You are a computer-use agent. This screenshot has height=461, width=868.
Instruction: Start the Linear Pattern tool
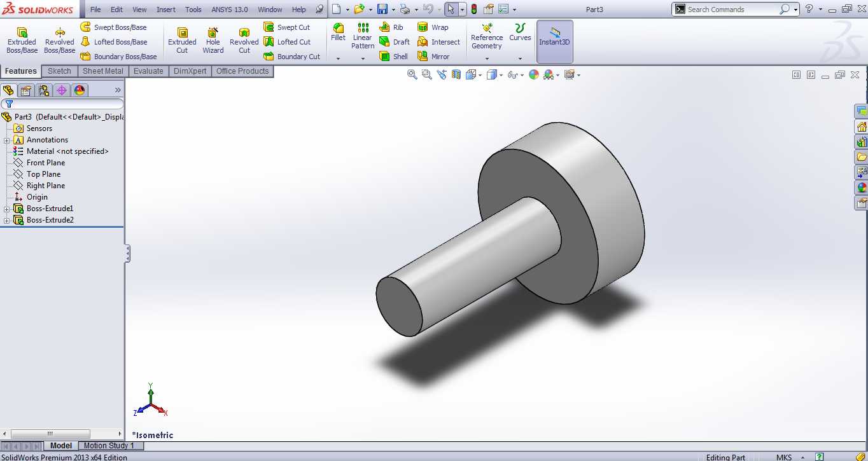point(363,36)
